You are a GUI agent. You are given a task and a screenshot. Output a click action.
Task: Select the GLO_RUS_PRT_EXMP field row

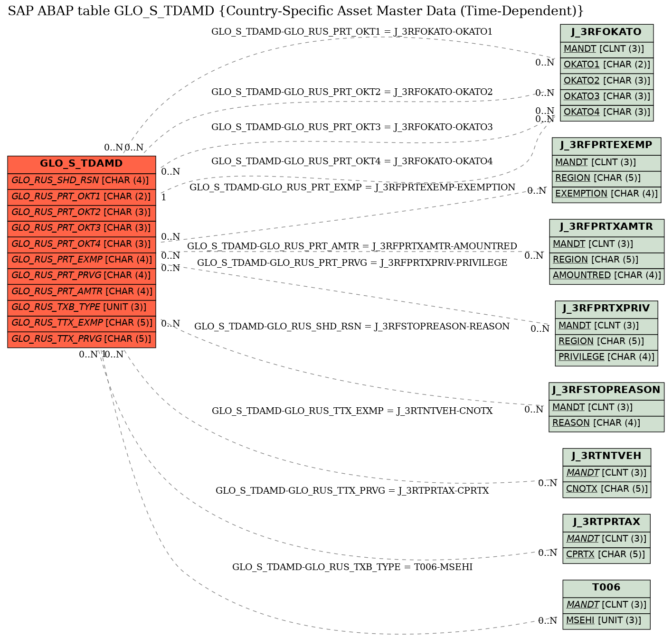82,260
